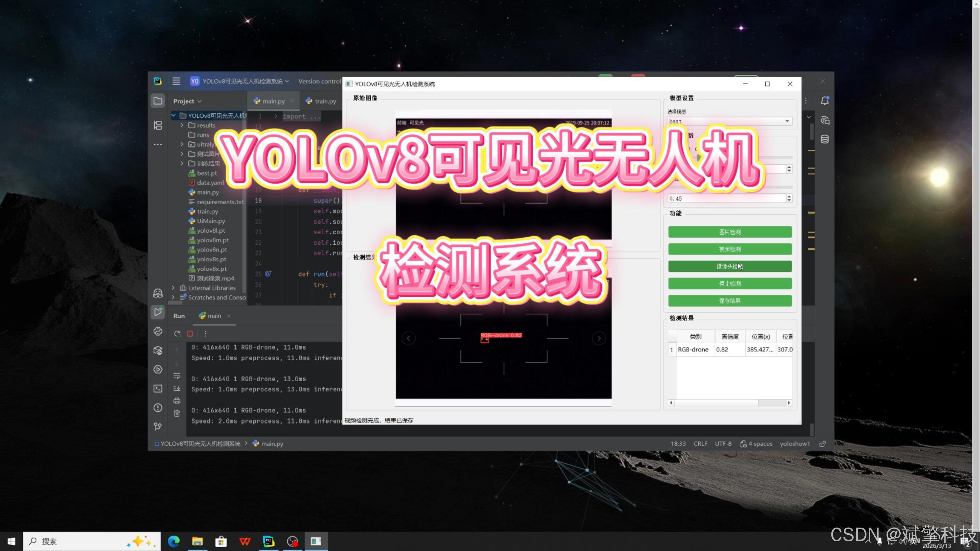Screen dimensions: 980x551
Task: Open the Database tool window icon
Action: (x=824, y=139)
